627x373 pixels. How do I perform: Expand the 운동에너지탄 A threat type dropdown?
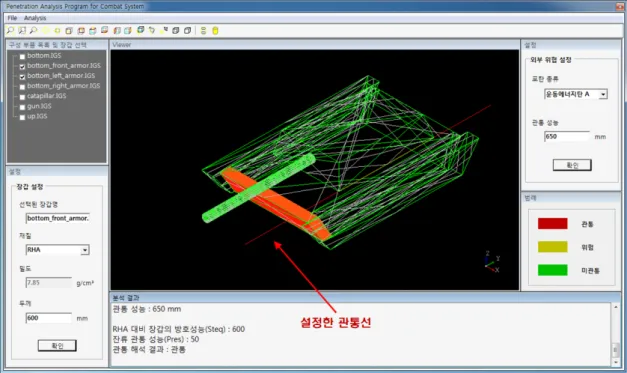click(603, 94)
